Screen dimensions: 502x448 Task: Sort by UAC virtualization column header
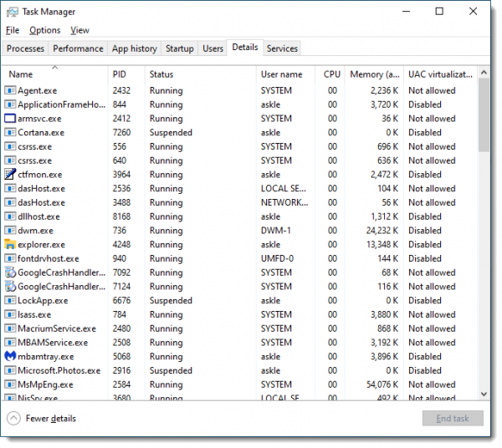[x=441, y=74]
